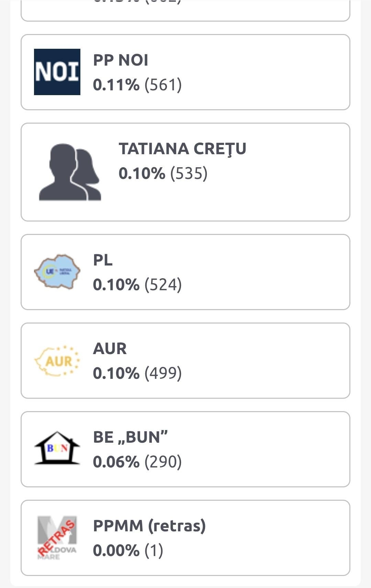The image size is (371, 588).
Task: Select the TATIANA CREŢU candidate name
Action: coord(182,149)
